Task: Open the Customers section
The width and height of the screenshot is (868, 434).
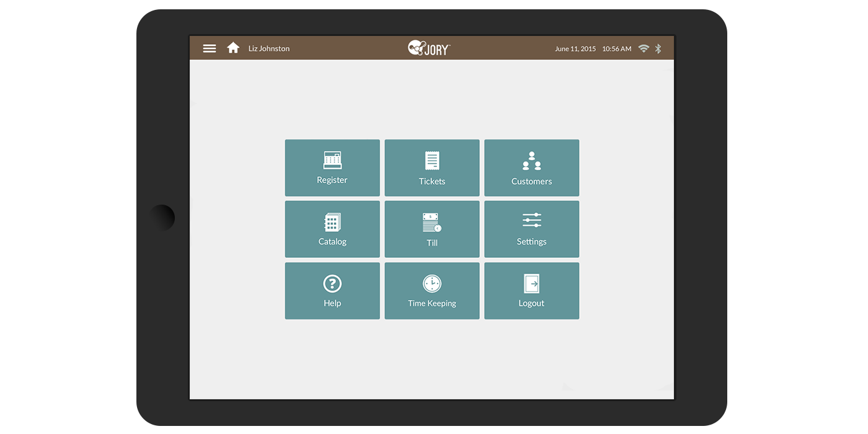Action: coord(531,167)
